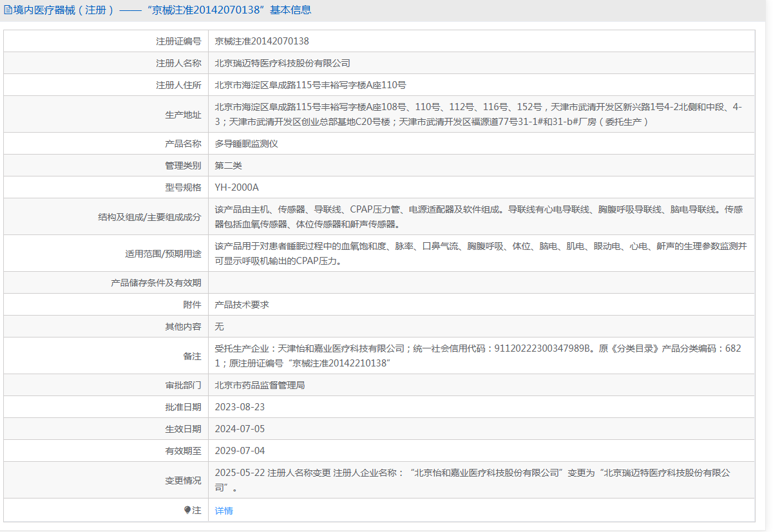Image resolution: width=782 pixels, height=532 pixels.
Task: Click the lightbulb icon beside 注
Action: tap(187, 510)
